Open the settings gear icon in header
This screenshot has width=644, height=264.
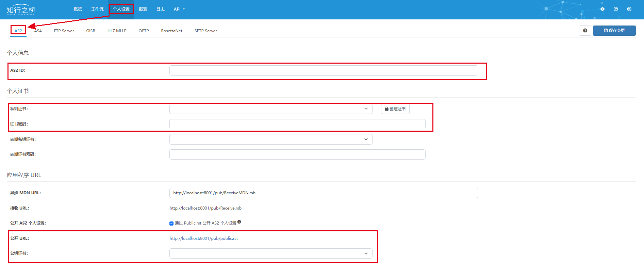click(602, 9)
